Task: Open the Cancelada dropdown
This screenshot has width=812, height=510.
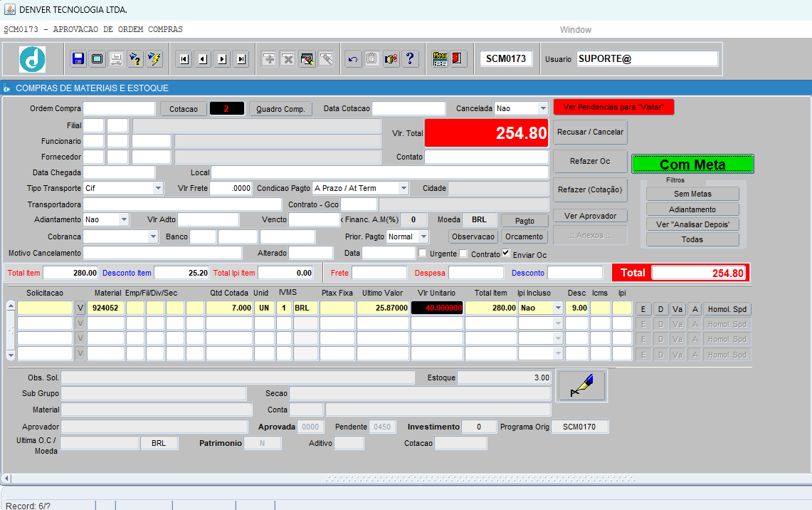Action: [543, 108]
